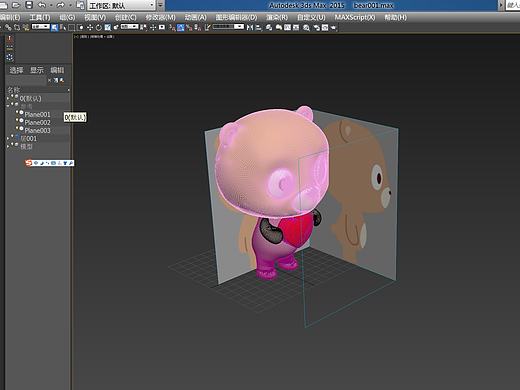Open the named selection sets dropdown

coord(228,27)
